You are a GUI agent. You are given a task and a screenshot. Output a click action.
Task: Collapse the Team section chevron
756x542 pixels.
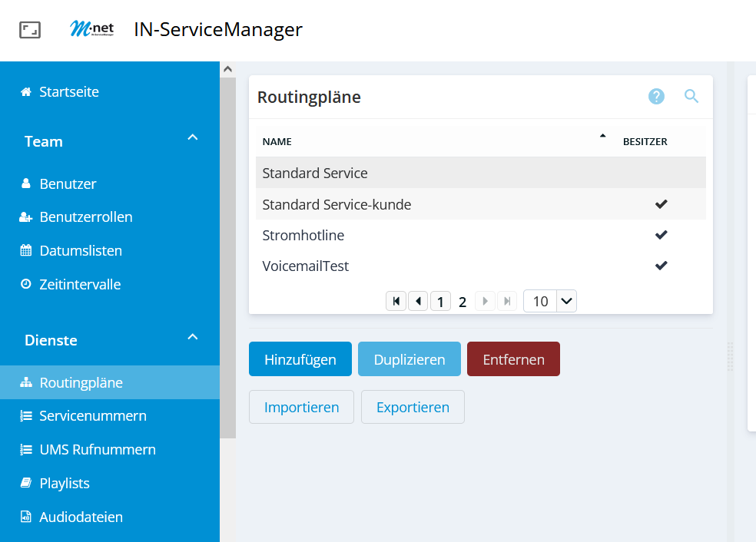tap(193, 138)
